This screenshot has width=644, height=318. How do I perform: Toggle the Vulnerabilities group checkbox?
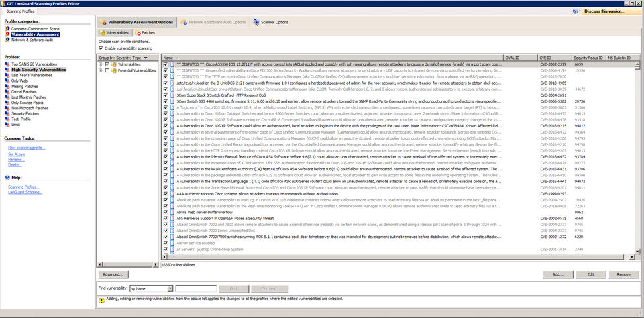[107, 64]
